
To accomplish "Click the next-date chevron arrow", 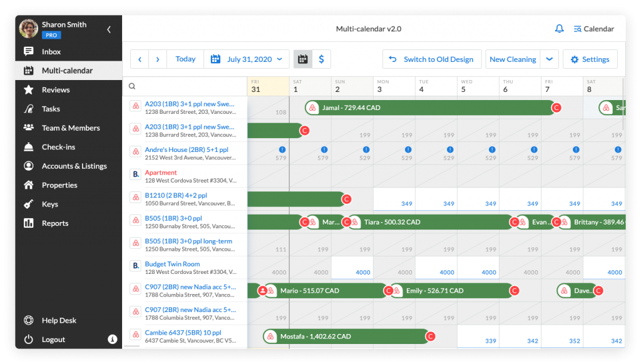I will (156, 59).
